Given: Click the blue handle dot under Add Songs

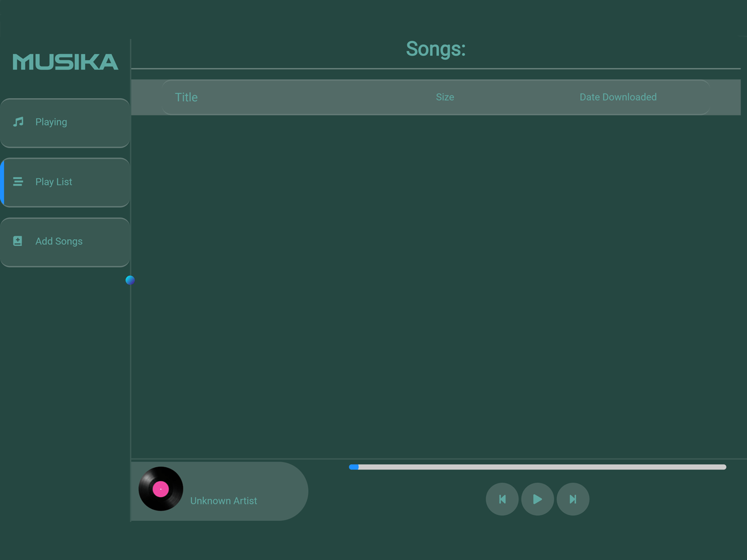Looking at the screenshot, I should pos(130,280).
